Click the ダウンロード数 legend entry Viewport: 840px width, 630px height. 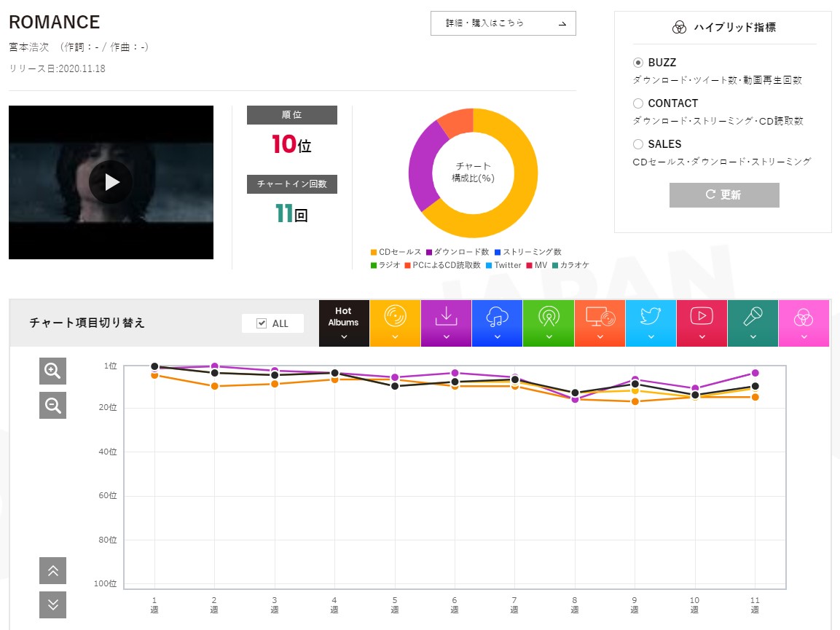pos(458,252)
